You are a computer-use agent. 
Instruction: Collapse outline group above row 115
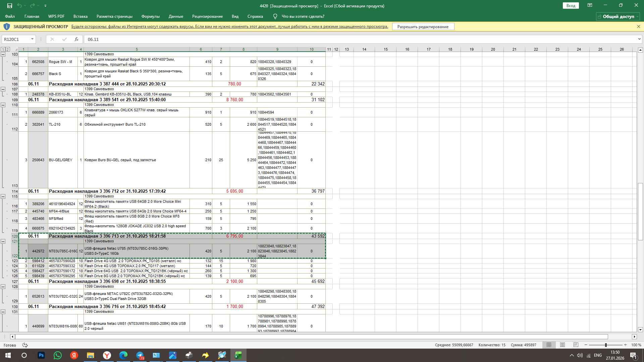point(3,196)
